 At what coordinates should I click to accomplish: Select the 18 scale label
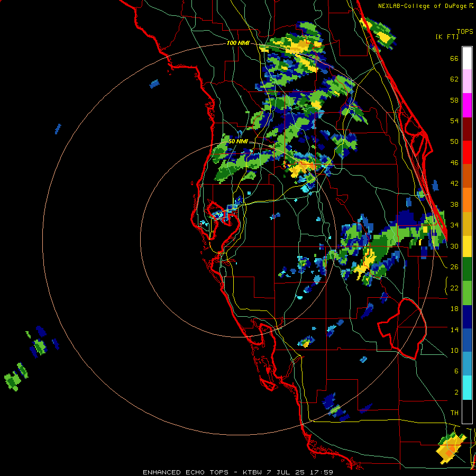(454, 309)
